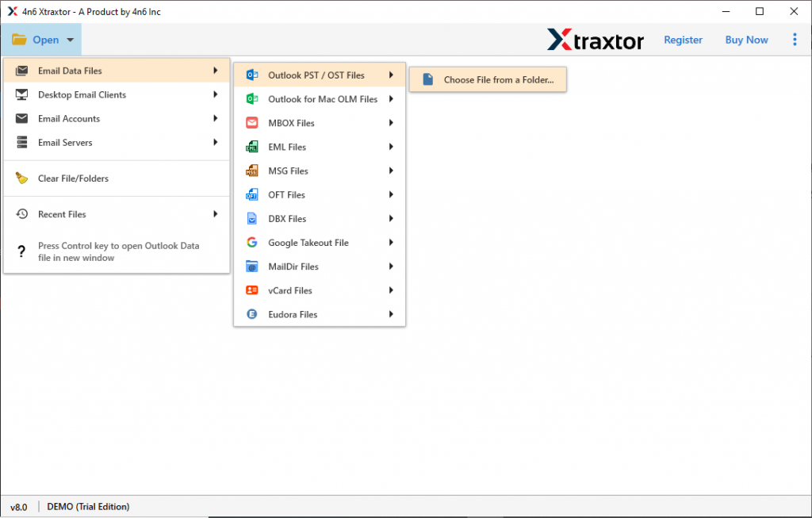Open the three-dot options menu

click(x=795, y=39)
